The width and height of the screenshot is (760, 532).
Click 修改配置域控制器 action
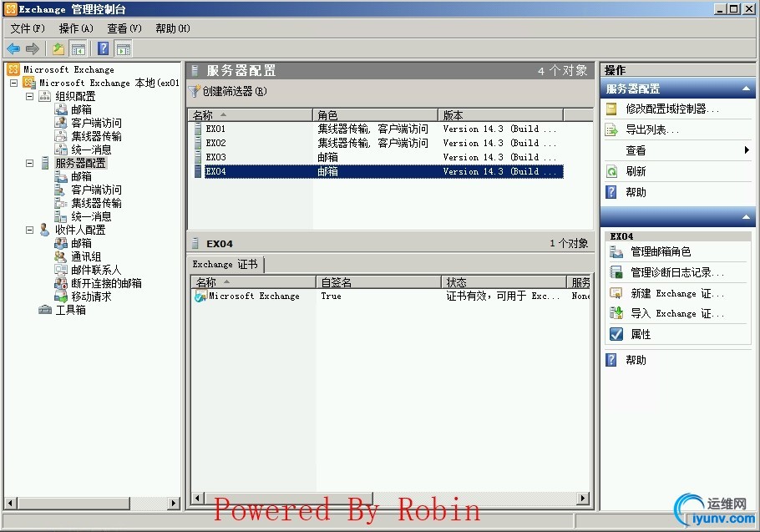point(672,109)
